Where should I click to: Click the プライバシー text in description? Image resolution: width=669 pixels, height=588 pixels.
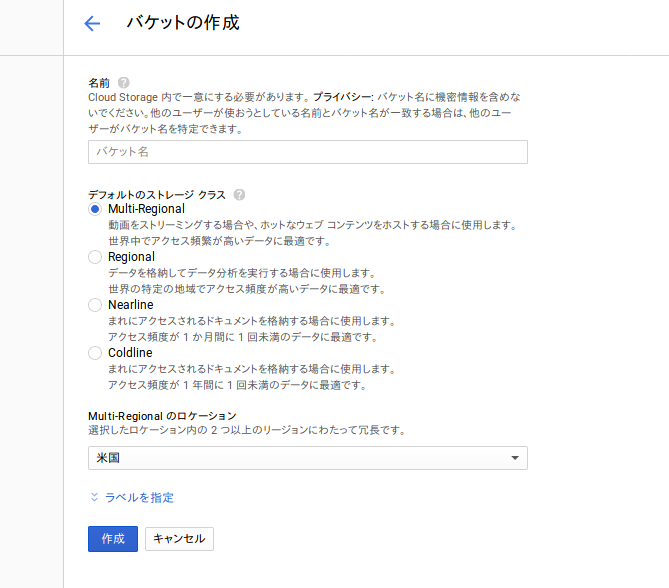[343, 97]
